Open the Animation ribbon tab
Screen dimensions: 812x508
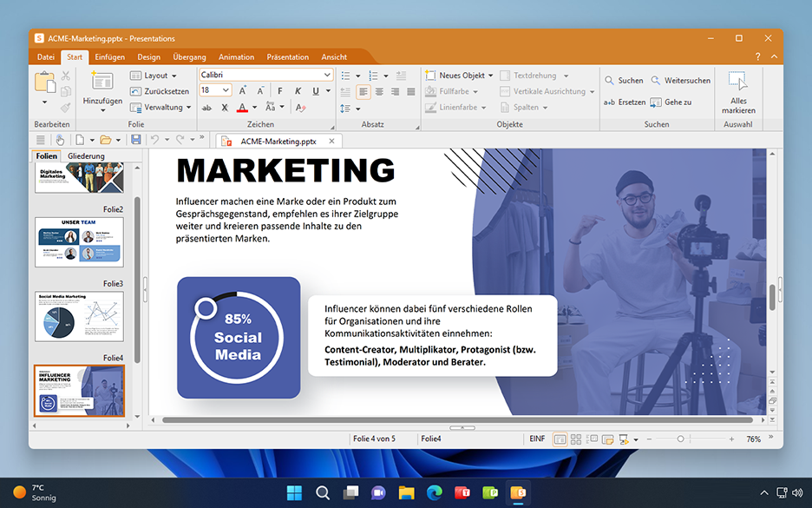[x=236, y=56]
